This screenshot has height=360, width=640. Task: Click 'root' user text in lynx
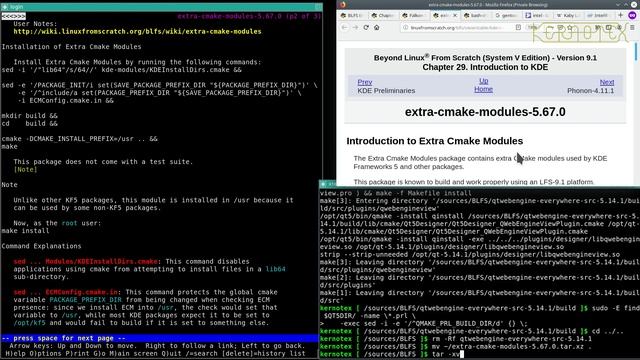click(69, 223)
